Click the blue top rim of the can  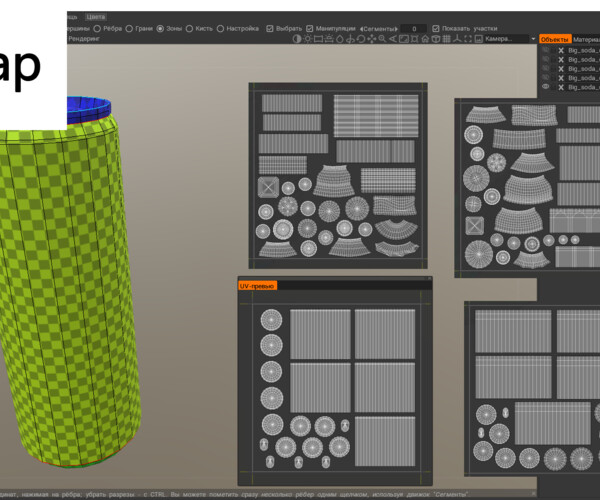coord(89,109)
